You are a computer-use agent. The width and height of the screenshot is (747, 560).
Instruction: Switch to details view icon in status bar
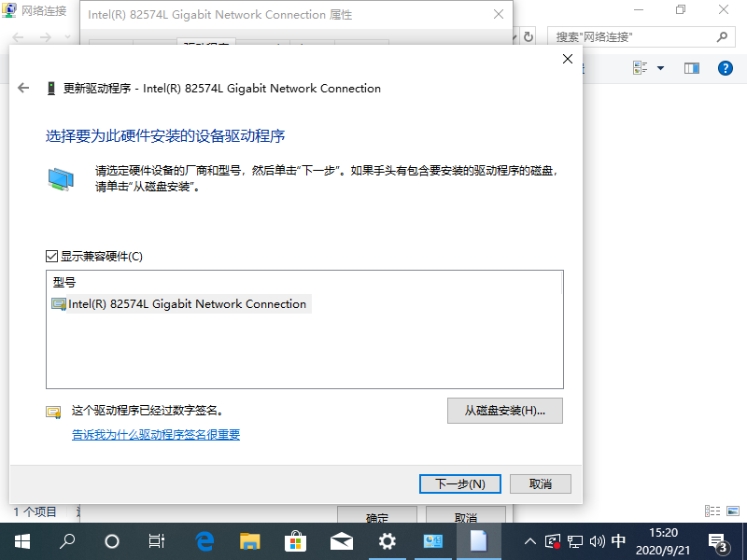point(712,511)
